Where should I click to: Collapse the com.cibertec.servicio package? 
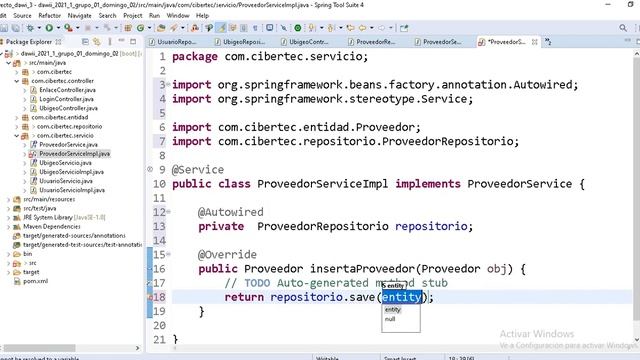pyautogui.click(x=17, y=136)
